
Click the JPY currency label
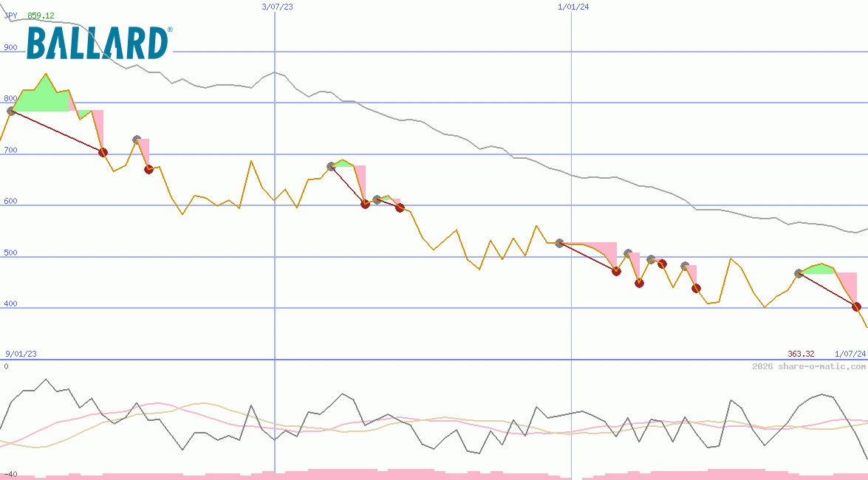pyautogui.click(x=11, y=15)
